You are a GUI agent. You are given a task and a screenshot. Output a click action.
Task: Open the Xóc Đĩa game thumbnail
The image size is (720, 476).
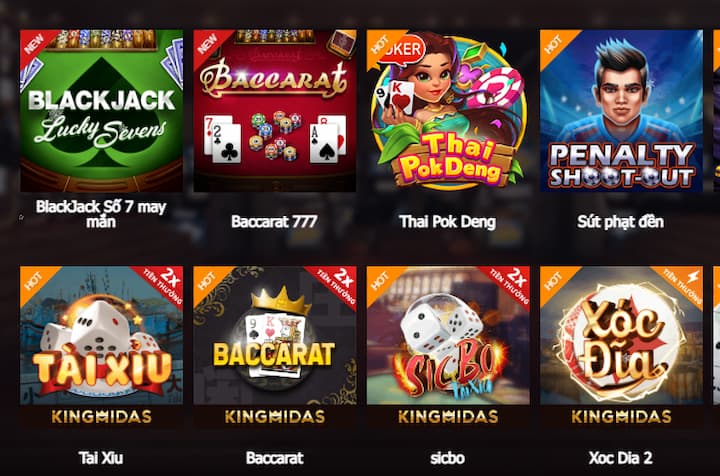621,336
